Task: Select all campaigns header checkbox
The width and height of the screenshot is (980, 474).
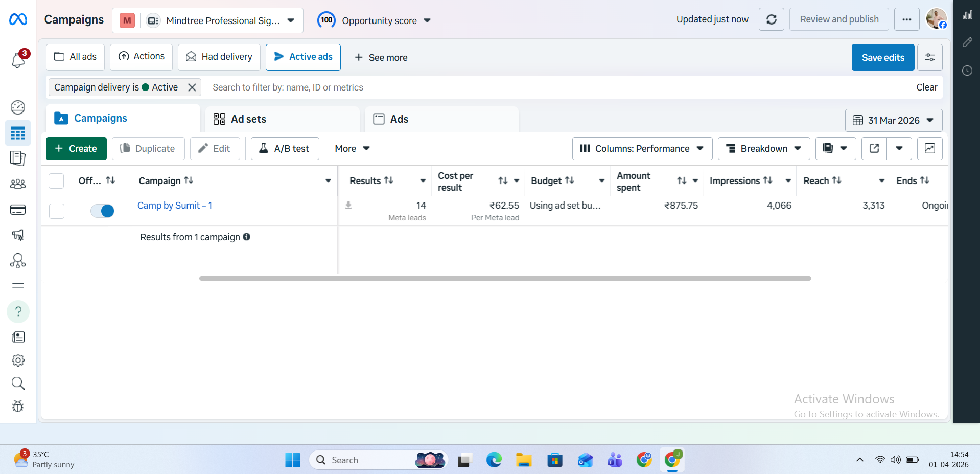Action: pyautogui.click(x=56, y=181)
